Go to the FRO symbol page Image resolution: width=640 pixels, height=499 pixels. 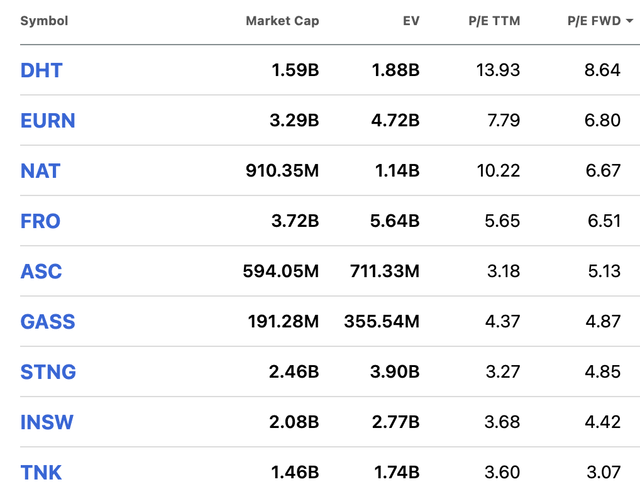point(40,221)
